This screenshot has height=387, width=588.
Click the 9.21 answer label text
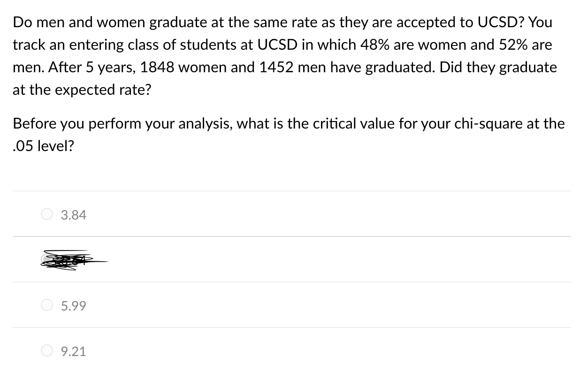(74, 351)
